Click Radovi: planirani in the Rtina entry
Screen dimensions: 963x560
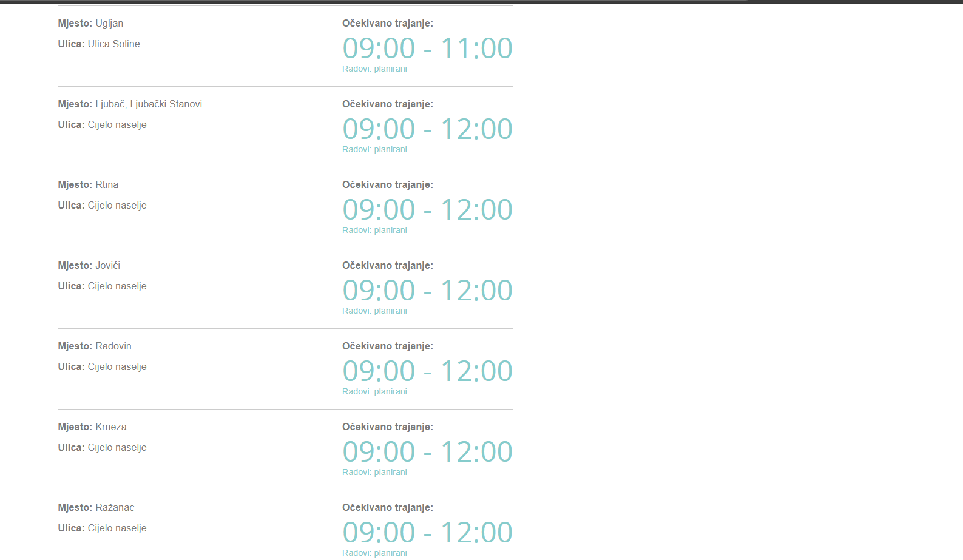pos(374,231)
